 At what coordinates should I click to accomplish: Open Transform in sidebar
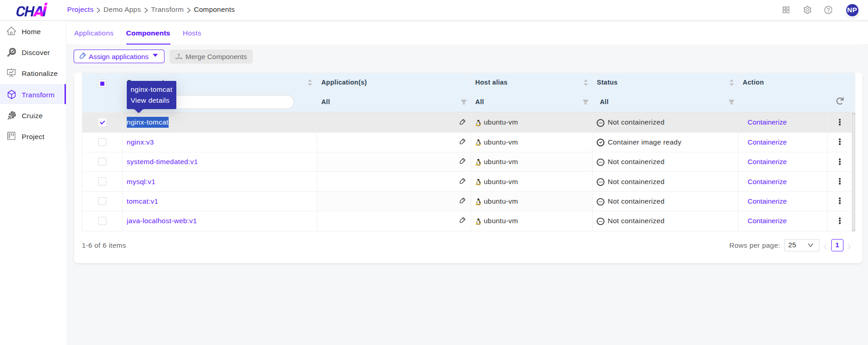coord(33,95)
